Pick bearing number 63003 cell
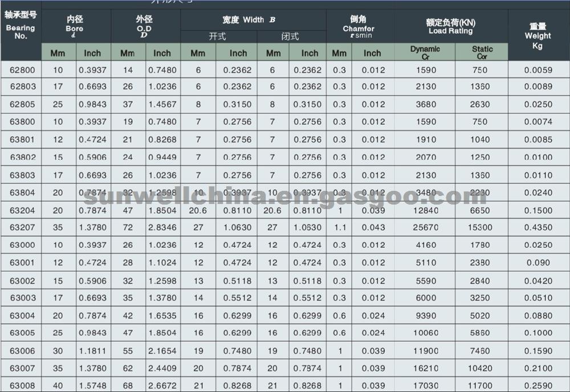Screen dimensions: 570x392 click(x=22, y=298)
